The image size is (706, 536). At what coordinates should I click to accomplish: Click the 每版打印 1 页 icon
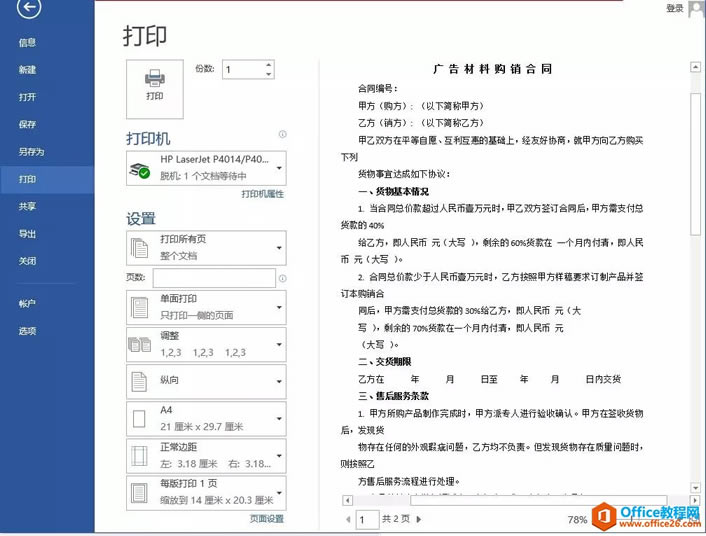139,493
